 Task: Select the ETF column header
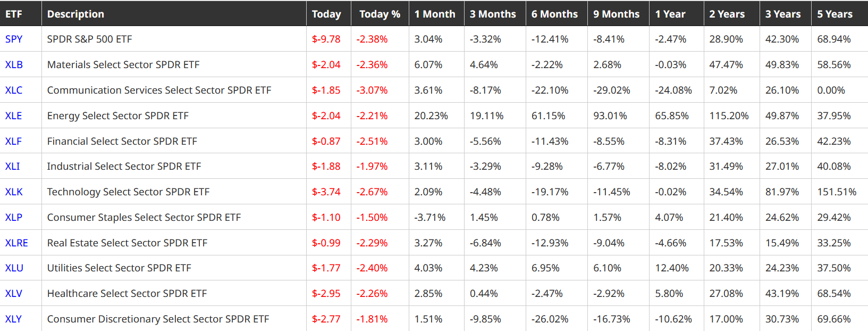tap(14, 14)
